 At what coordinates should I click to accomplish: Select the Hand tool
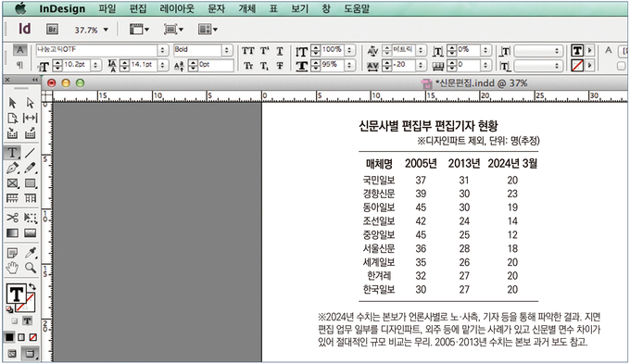coord(12,268)
